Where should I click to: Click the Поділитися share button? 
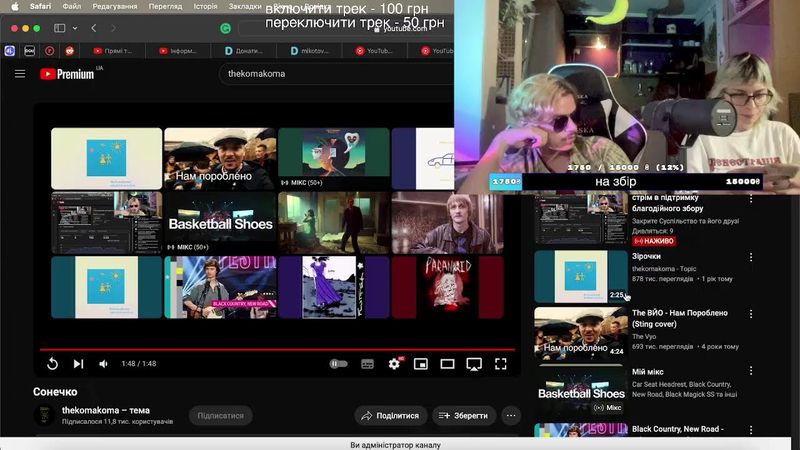[390, 415]
